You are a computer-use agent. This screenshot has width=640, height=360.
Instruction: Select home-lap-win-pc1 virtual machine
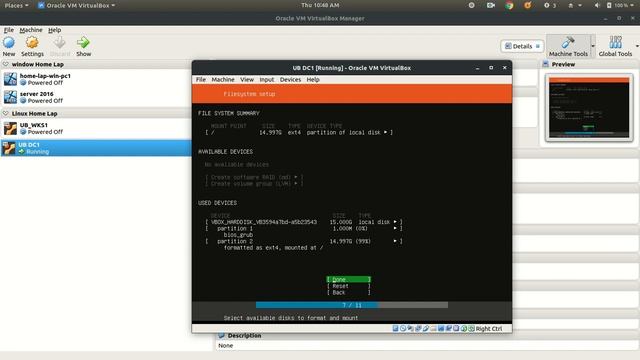pos(96,79)
